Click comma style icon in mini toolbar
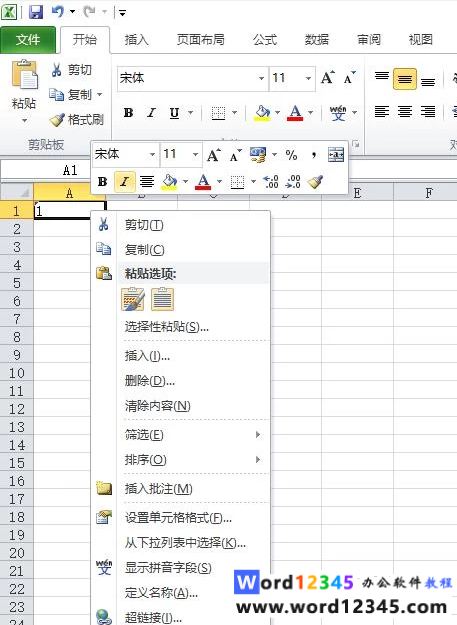457x625 pixels. click(x=314, y=155)
